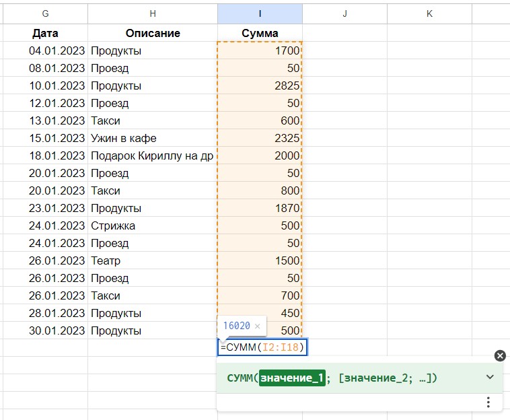Dismiss the 16020 result preview chip
This screenshot has height=420, width=510.
click(x=257, y=326)
